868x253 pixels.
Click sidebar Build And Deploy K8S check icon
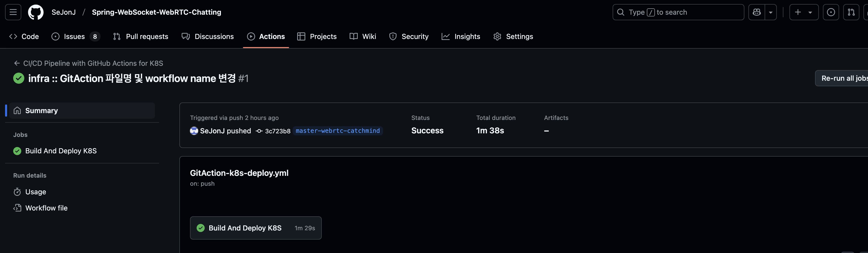(17, 151)
